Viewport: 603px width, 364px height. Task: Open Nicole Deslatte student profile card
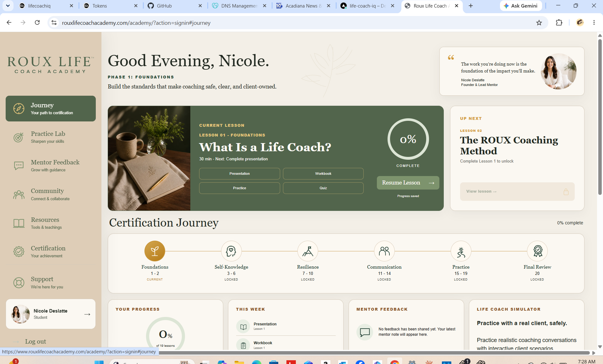(x=51, y=314)
